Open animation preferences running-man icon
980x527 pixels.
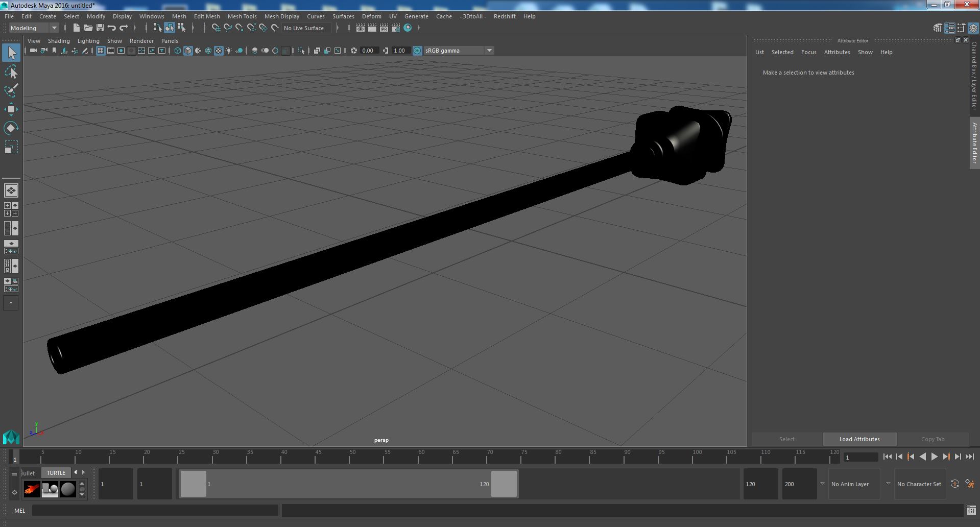970,484
